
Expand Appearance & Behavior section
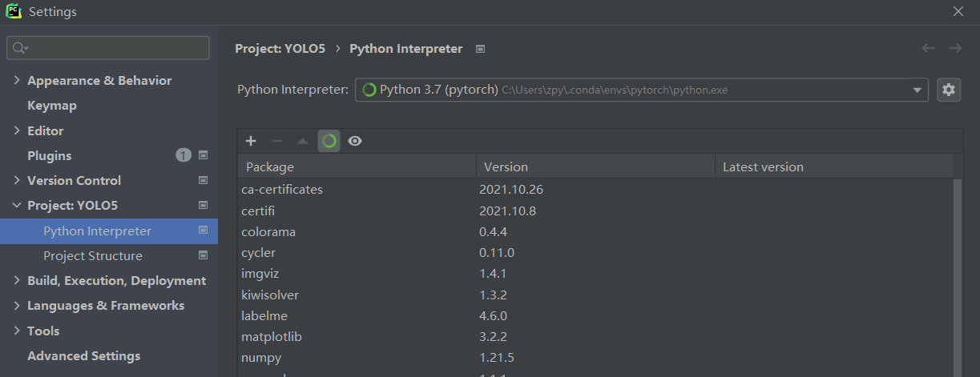tap(18, 80)
